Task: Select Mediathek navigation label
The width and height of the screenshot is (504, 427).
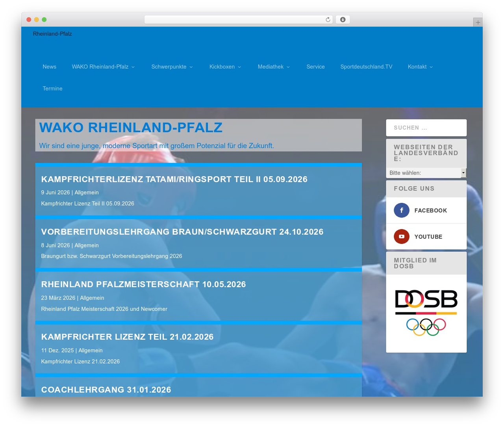Action: pos(271,67)
